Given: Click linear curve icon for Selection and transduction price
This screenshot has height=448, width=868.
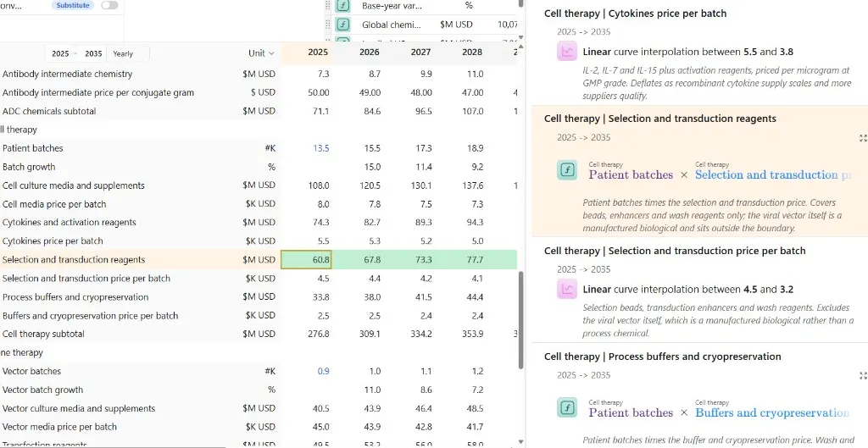Looking at the screenshot, I should pos(567,290).
